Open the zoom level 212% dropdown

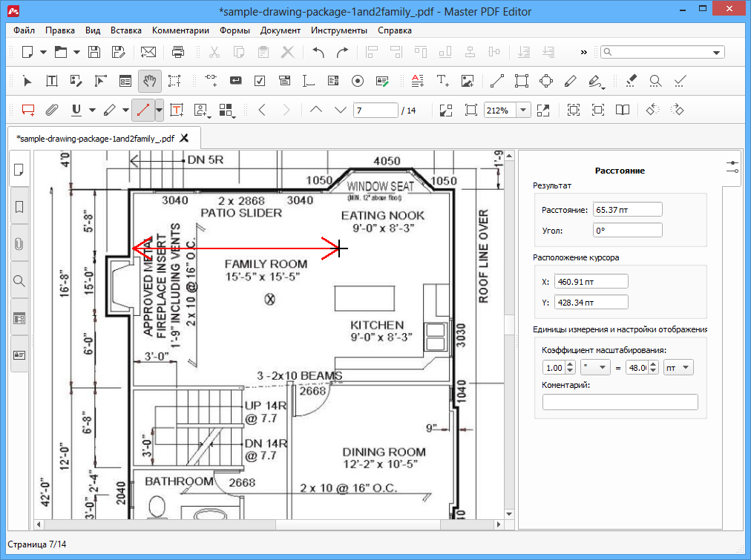tap(523, 110)
